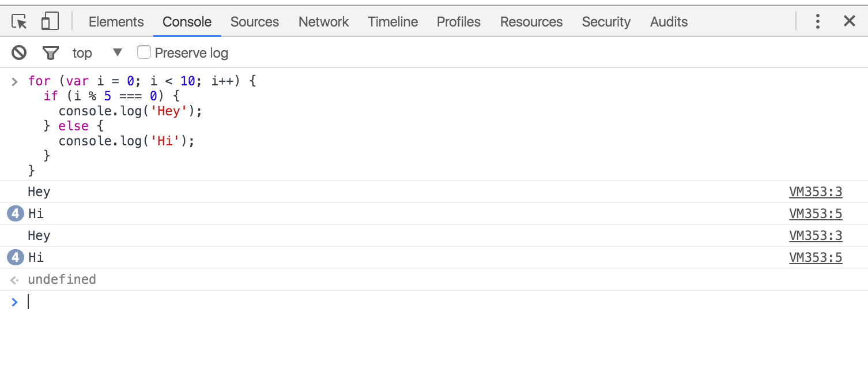The image size is (868, 368).
Task: Open VM353:3 link beside first Hey
Action: tap(816, 192)
